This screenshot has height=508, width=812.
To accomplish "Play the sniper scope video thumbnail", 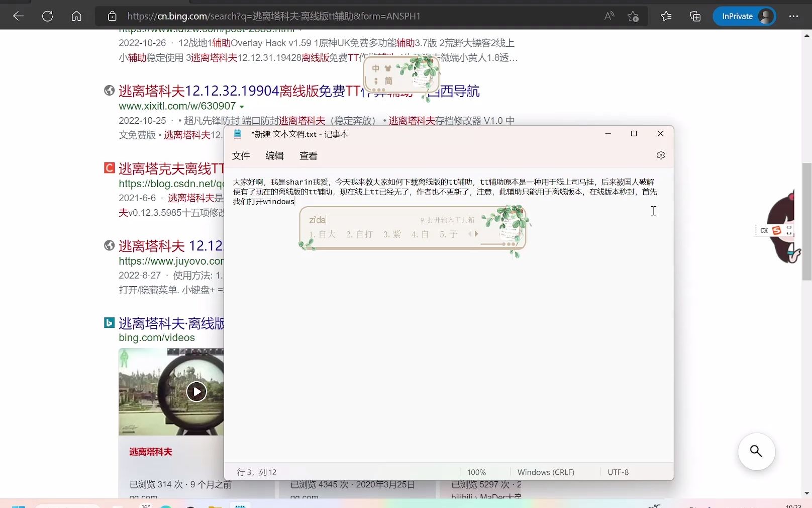I will (196, 392).
